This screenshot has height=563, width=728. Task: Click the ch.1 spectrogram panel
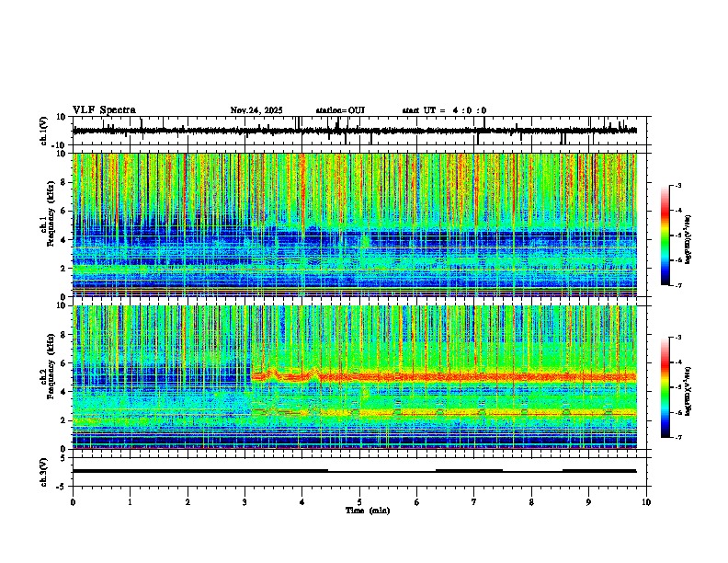[x=354, y=224]
